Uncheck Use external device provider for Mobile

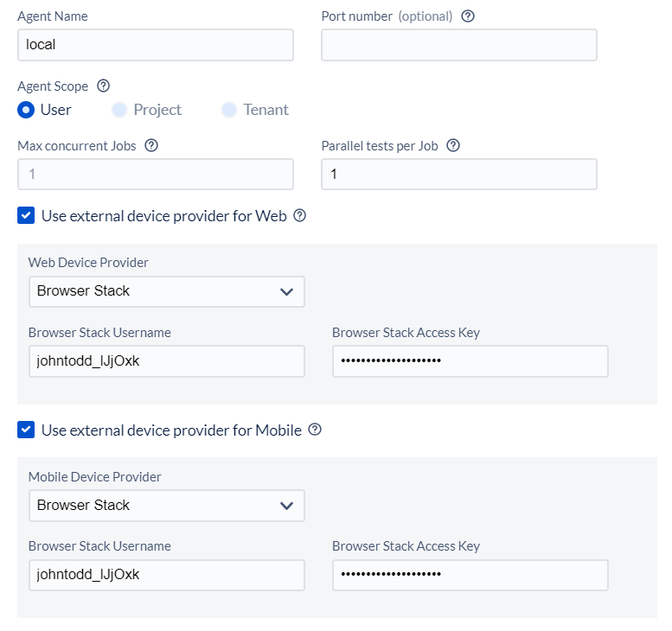[x=26, y=430]
